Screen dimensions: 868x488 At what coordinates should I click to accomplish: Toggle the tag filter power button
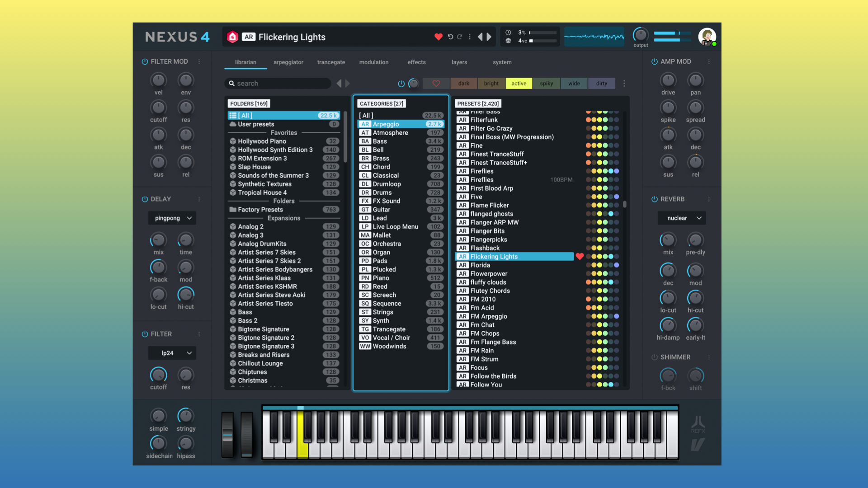[x=401, y=84]
